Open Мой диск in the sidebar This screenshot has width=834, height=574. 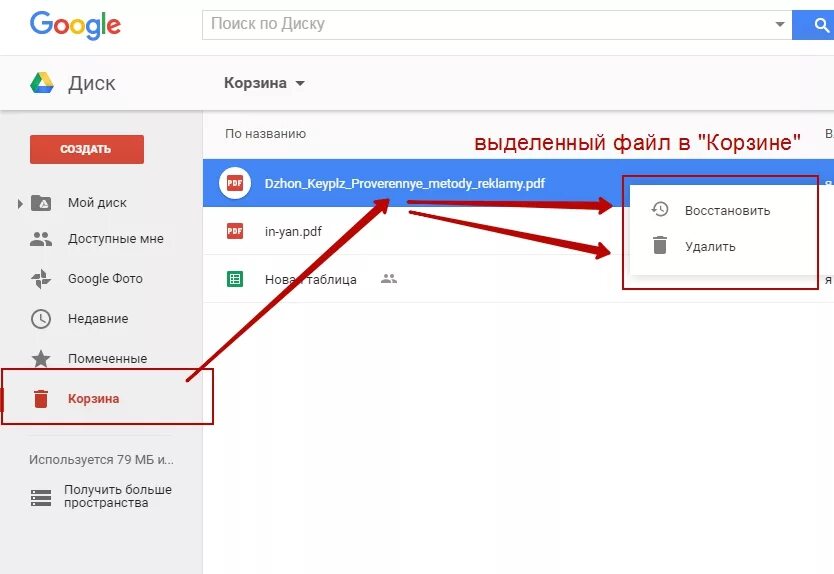coord(97,203)
